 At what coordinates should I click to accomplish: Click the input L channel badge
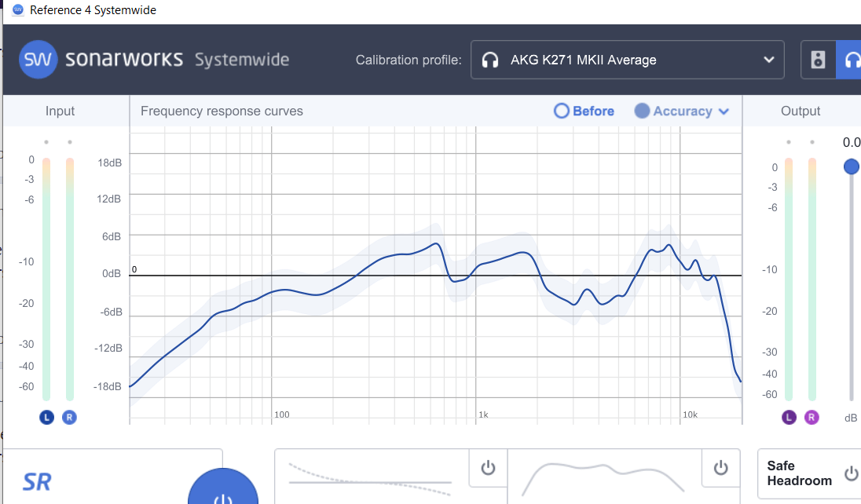(x=46, y=418)
